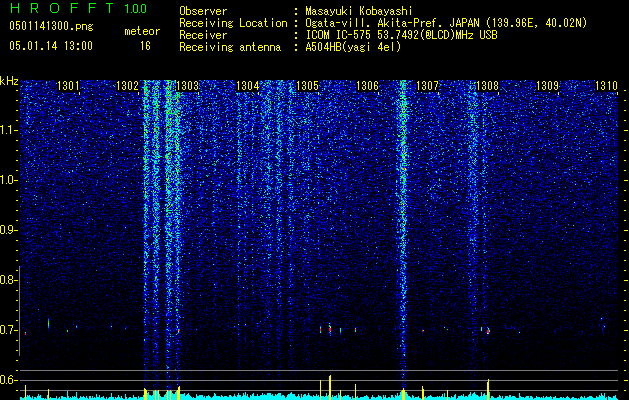629x400 pixels.
Task: Click the 1308 time marker
Action: tap(487, 86)
